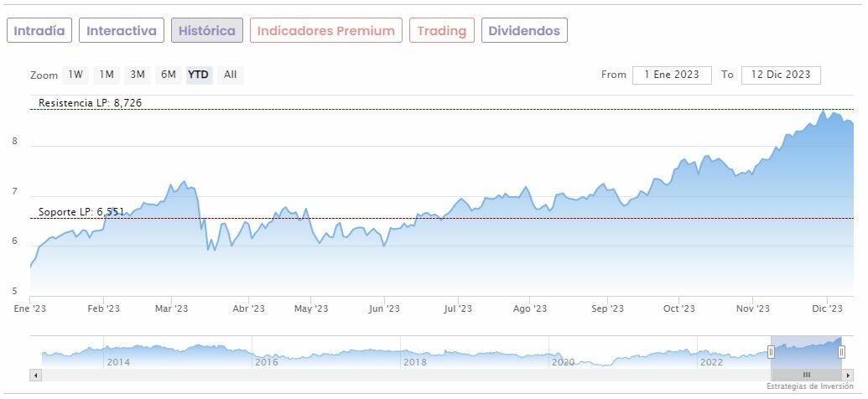The image size is (868, 399).
Task: Set zoom range to 1M
Action: [x=107, y=75]
